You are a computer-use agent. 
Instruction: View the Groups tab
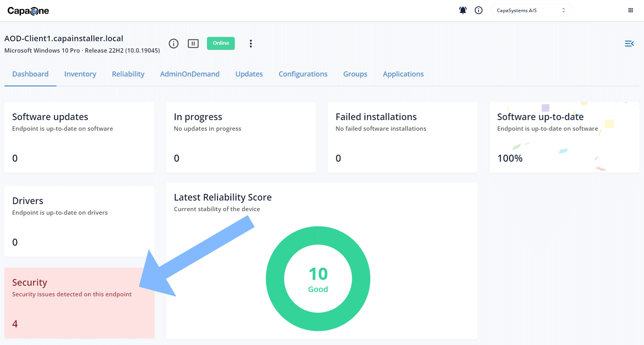tap(355, 74)
